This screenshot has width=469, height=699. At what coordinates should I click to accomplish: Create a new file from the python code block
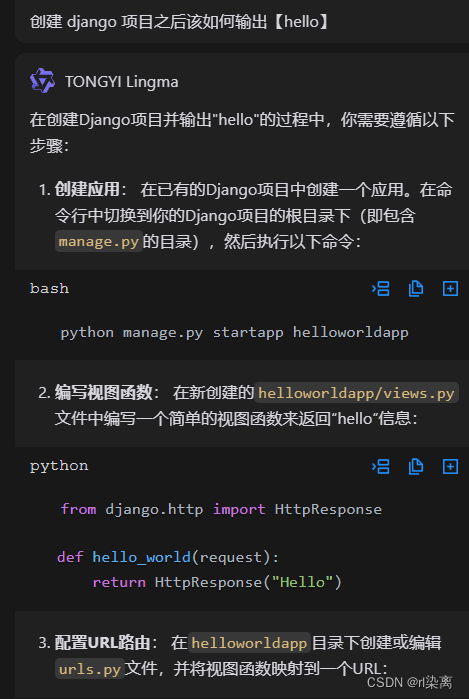[450, 466]
